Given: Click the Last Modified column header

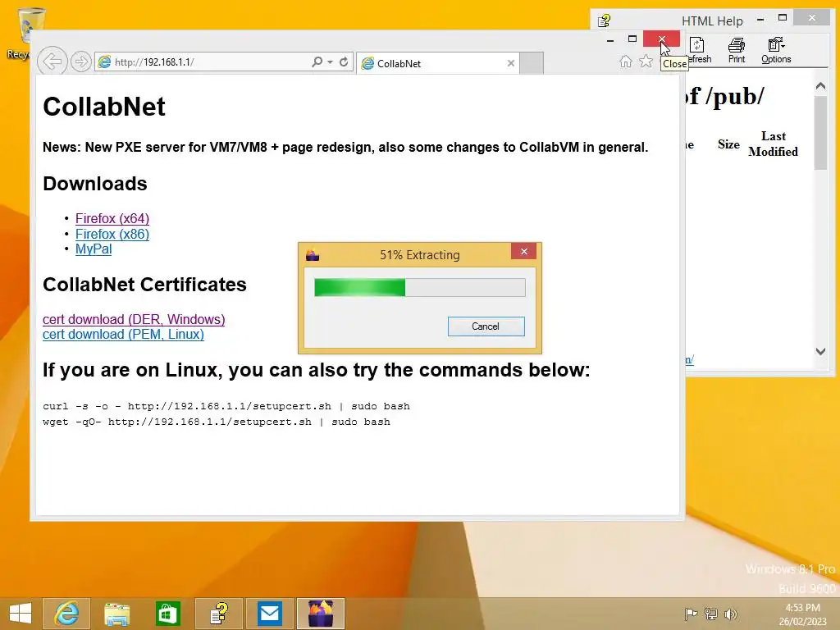Looking at the screenshot, I should (x=773, y=144).
